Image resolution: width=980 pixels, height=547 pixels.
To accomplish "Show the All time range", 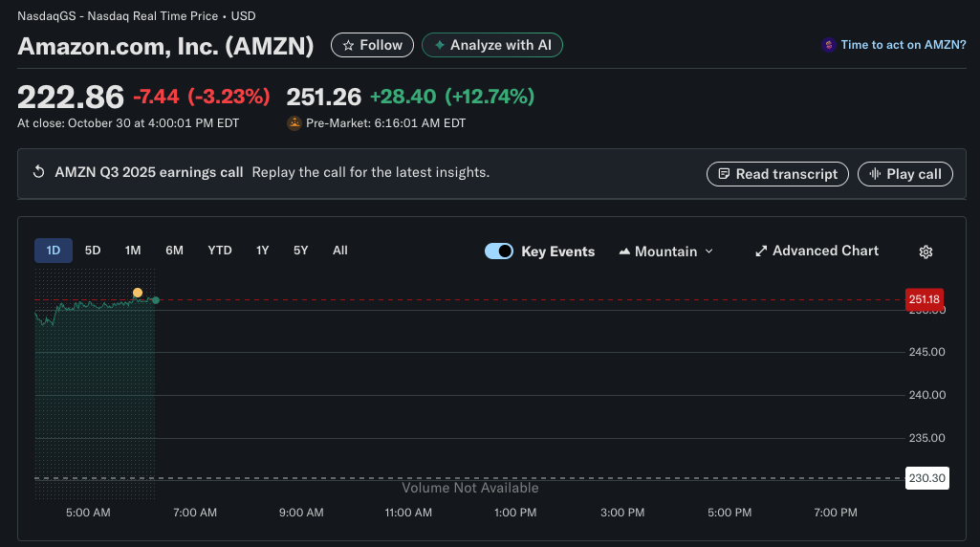I will coord(340,250).
